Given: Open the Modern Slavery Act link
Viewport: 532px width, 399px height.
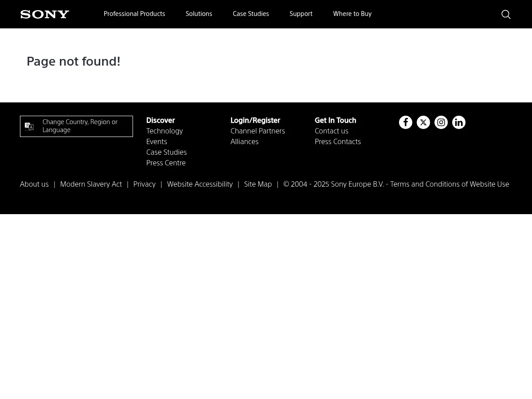Looking at the screenshot, I should click(x=91, y=184).
